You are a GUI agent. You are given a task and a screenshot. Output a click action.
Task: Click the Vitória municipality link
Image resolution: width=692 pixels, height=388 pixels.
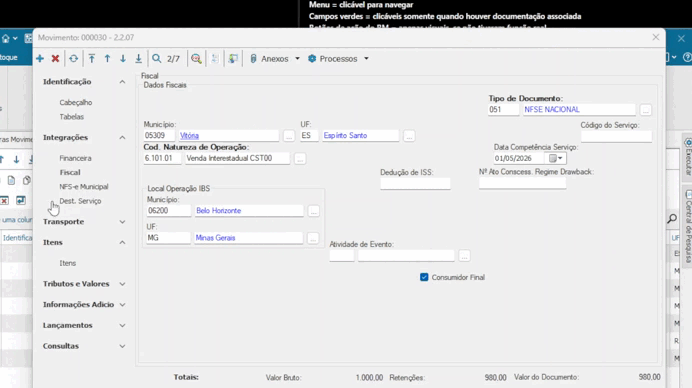pyautogui.click(x=189, y=136)
